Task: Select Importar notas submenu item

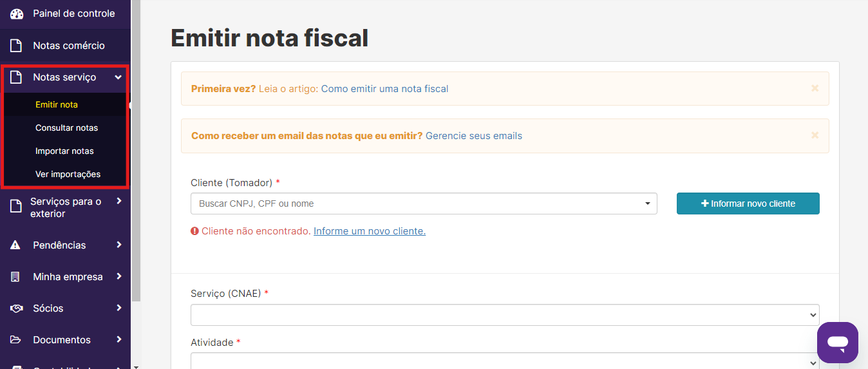Action: (64, 151)
